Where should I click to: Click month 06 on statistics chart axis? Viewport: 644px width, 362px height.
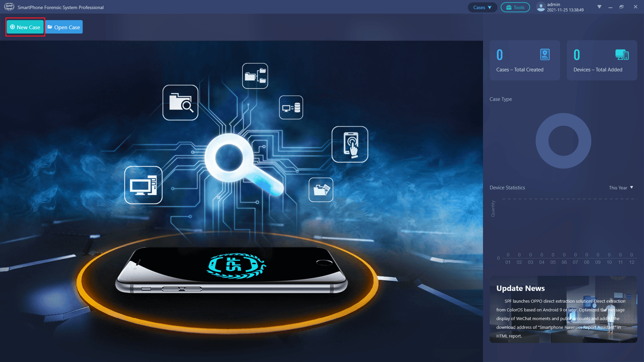(564, 262)
